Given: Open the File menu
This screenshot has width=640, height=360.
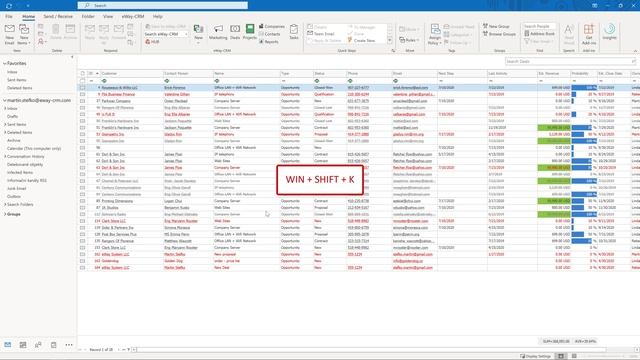Looking at the screenshot, I should pos(9,16).
